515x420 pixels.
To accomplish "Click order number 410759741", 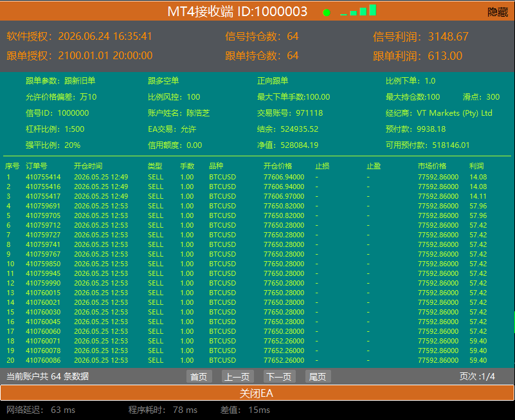I will click(x=43, y=244).
